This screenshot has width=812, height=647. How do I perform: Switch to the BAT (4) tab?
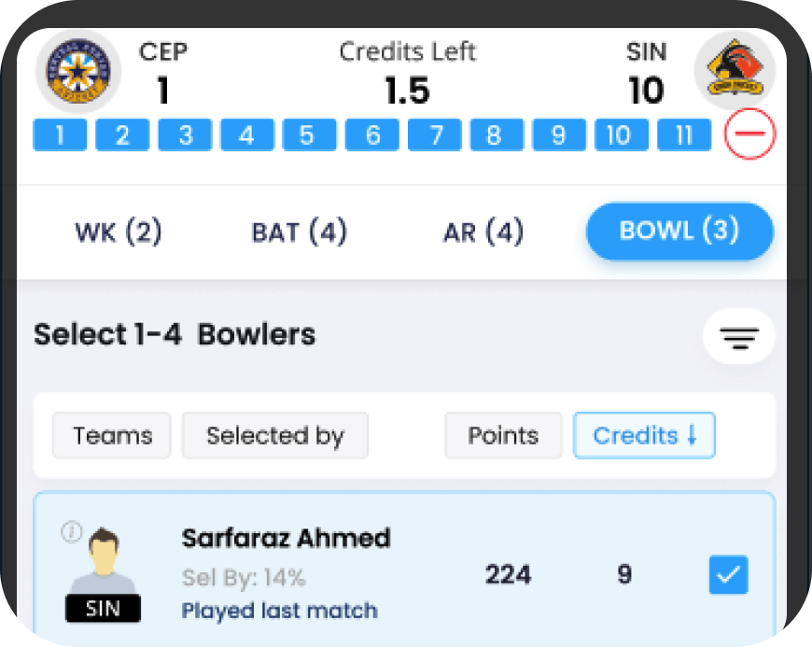(x=300, y=231)
